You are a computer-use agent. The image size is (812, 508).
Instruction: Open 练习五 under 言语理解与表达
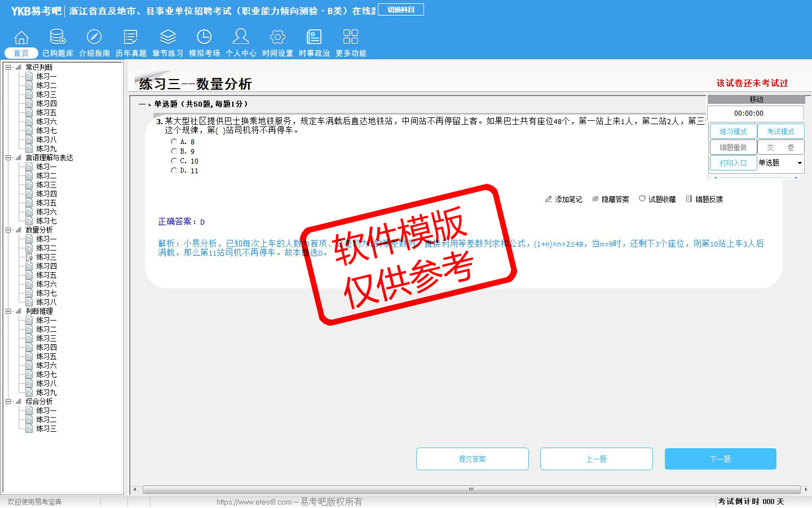pos(46,203)
